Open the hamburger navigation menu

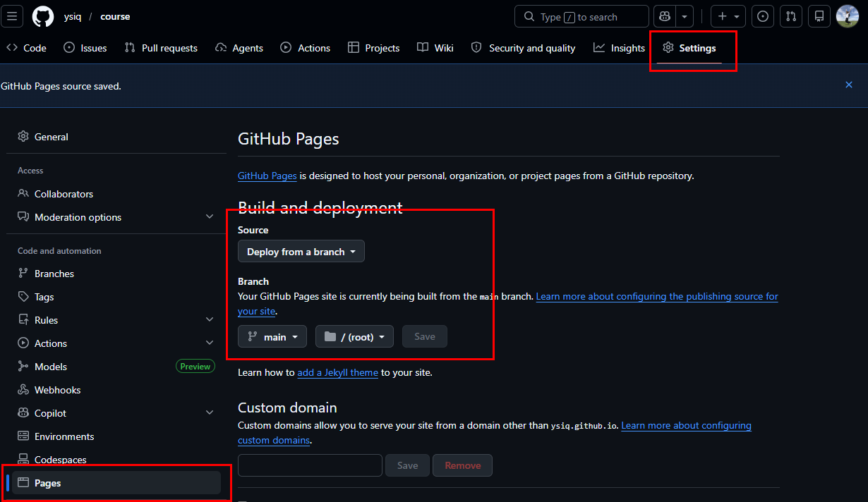click(x=12, y=16)
